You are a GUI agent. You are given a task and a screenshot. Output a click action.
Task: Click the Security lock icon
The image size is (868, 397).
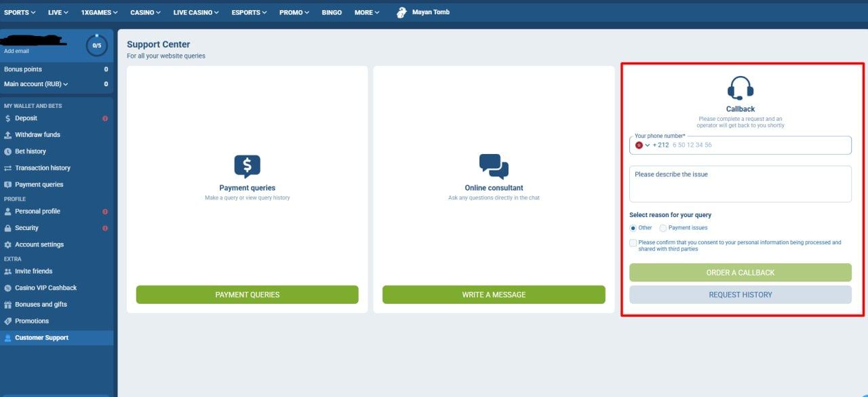[x=8, y=228]
